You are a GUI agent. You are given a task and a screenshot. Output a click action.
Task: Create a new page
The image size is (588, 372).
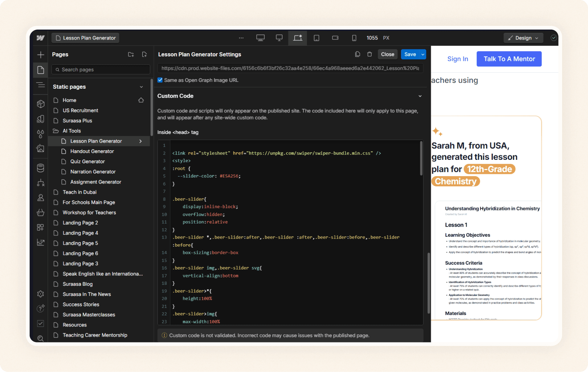[x=144, y=55]
